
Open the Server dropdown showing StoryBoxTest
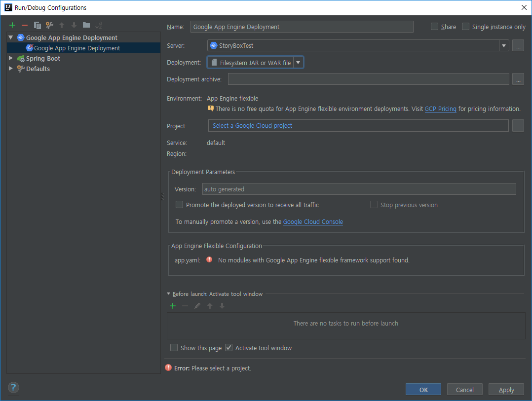504,45
